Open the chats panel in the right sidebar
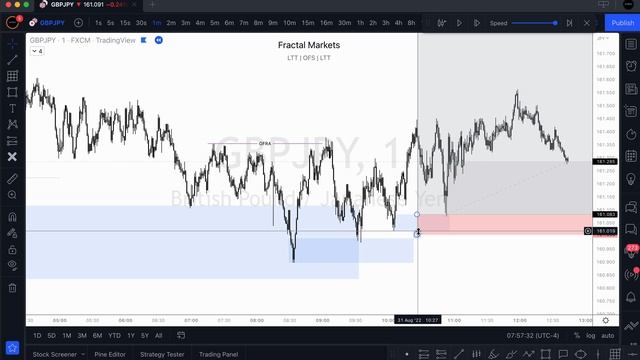This screenshot has width=640, height=360. (631, 207)
